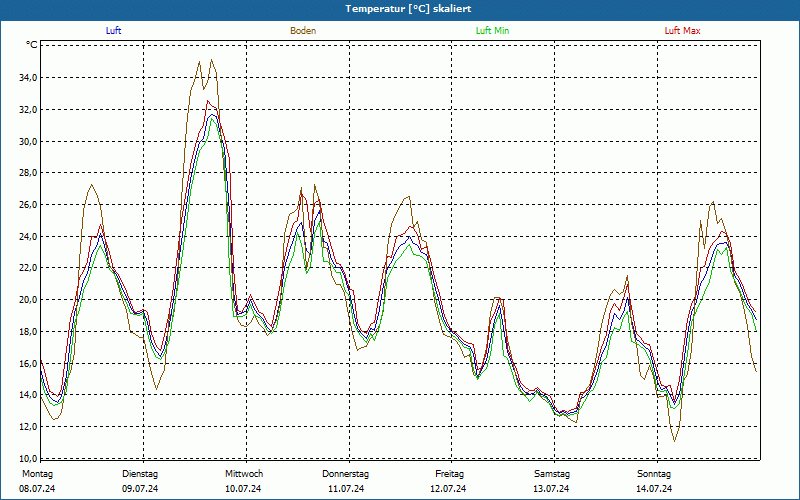The height and width of the screenshot is (500, 800).
Task: Click the 'Luft Min' legend label
Action: click(492, 31)
